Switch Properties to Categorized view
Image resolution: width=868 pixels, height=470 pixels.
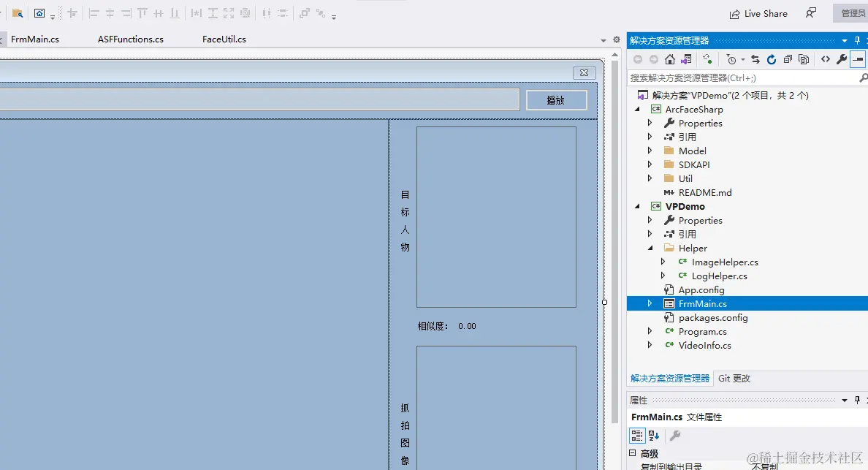coord(637,436)
